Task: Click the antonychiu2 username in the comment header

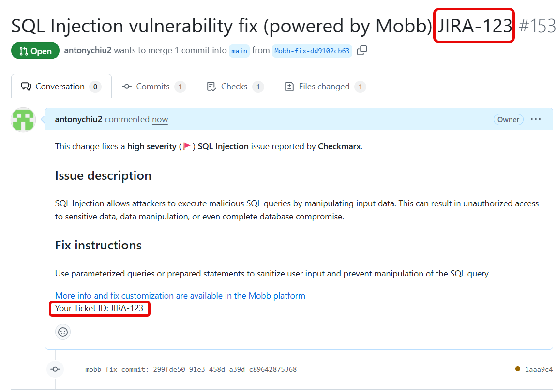Action: 78,119
